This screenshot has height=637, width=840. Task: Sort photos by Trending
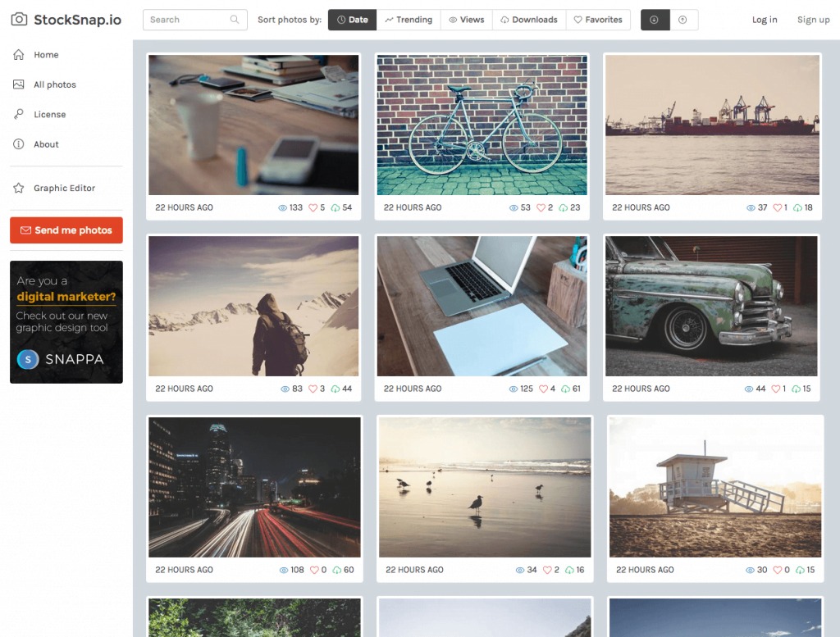[x=409, y=20]
